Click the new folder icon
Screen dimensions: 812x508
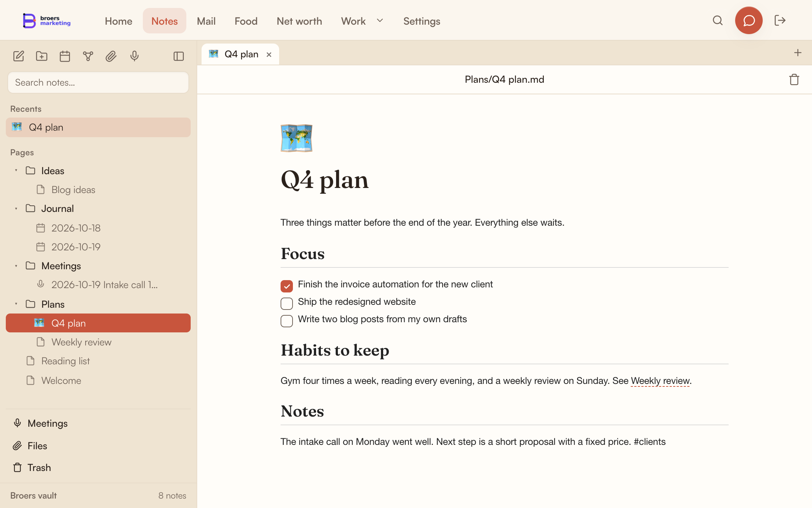point(42,56)
